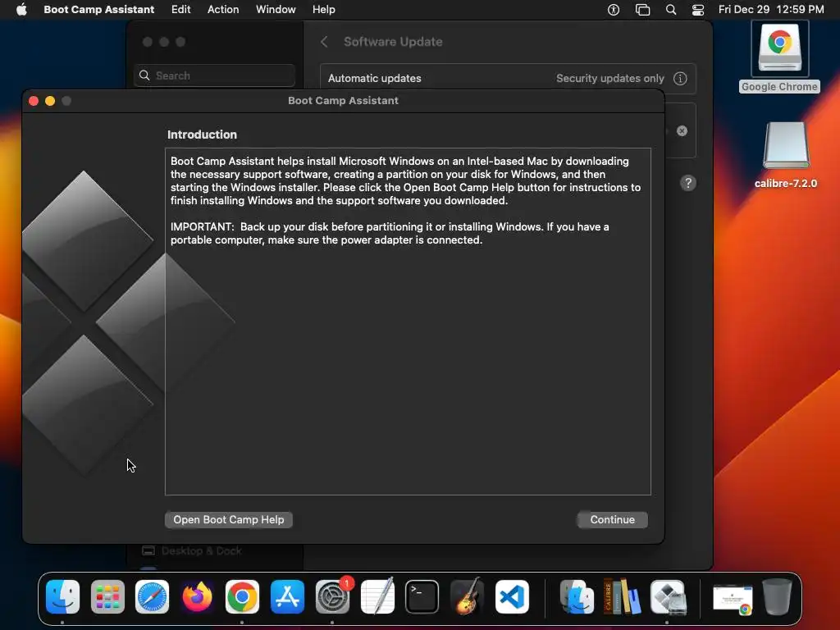Click the date and time in menu bar
840x630 pixels.
pyautogui.click(x=771, y=10)
